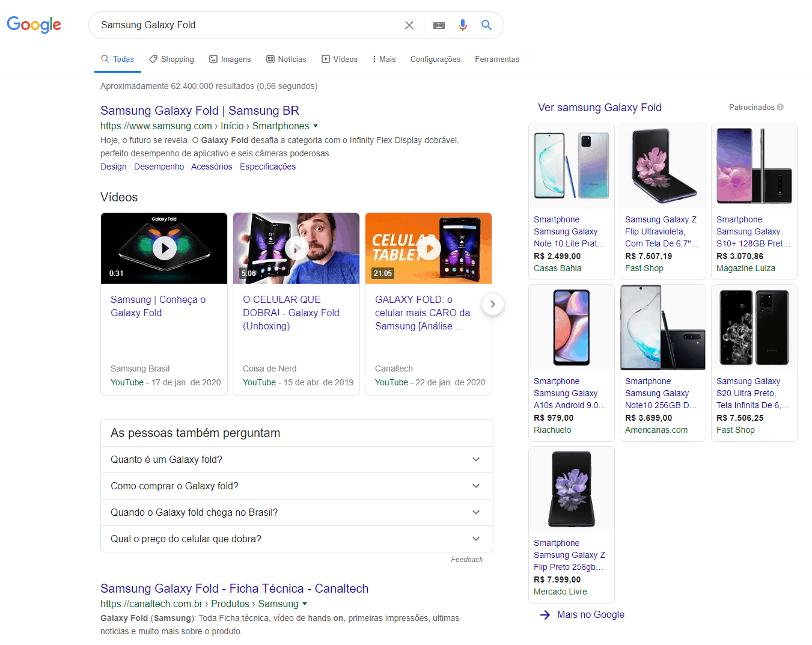Open the on-screen keyboard icon

point(439,25)
